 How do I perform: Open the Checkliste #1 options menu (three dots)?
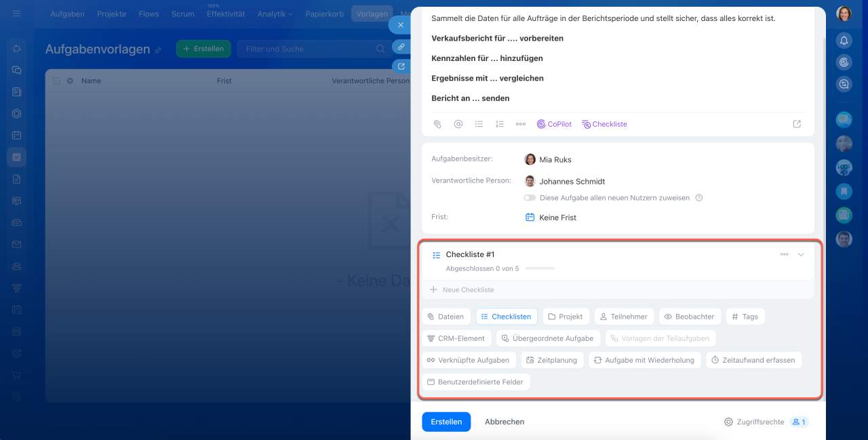pos(784,254)
